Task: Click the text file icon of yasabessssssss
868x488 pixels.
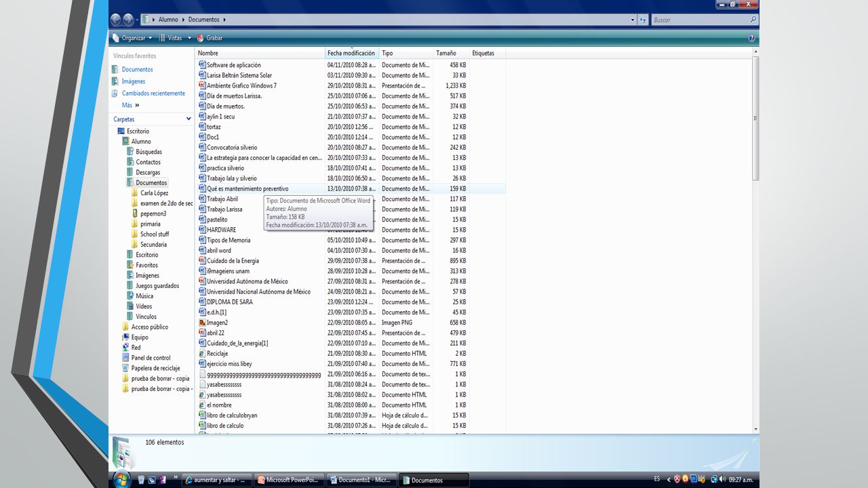Action: click(x=202, y=384)
